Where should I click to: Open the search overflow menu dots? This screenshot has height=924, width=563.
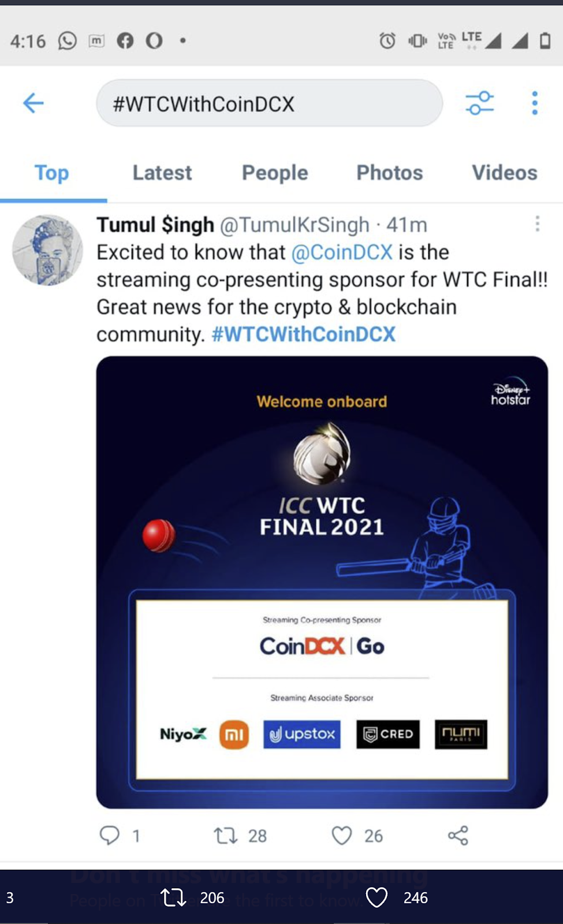coord(535,103)
